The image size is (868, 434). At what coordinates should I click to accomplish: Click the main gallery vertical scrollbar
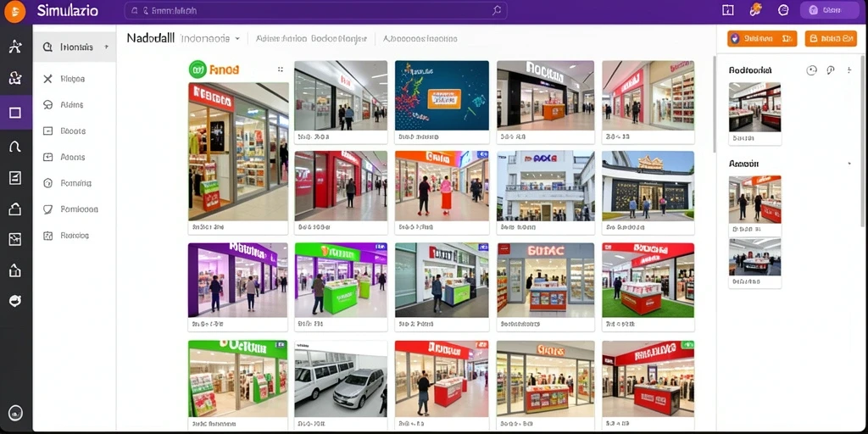point(714,103)
